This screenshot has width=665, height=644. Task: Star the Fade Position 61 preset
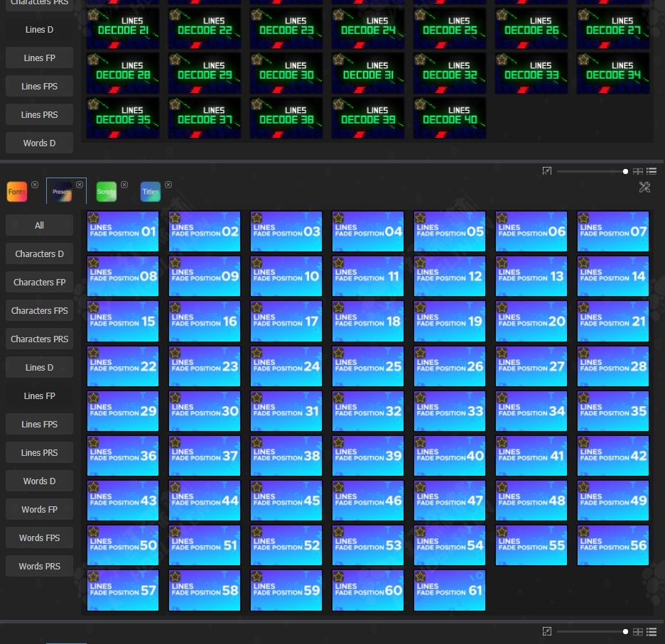pyautogui.click(x=420, y=577)
